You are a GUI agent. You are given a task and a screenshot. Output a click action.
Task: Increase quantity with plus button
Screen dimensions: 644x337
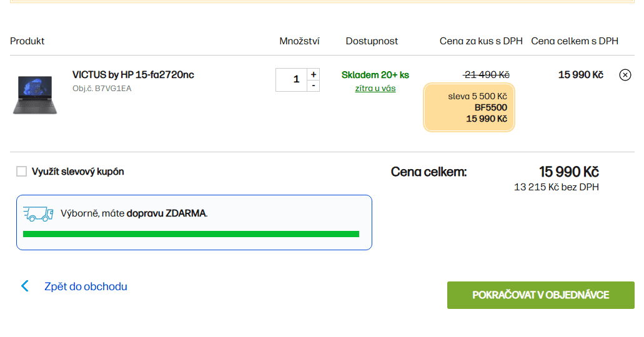point(314,74)
